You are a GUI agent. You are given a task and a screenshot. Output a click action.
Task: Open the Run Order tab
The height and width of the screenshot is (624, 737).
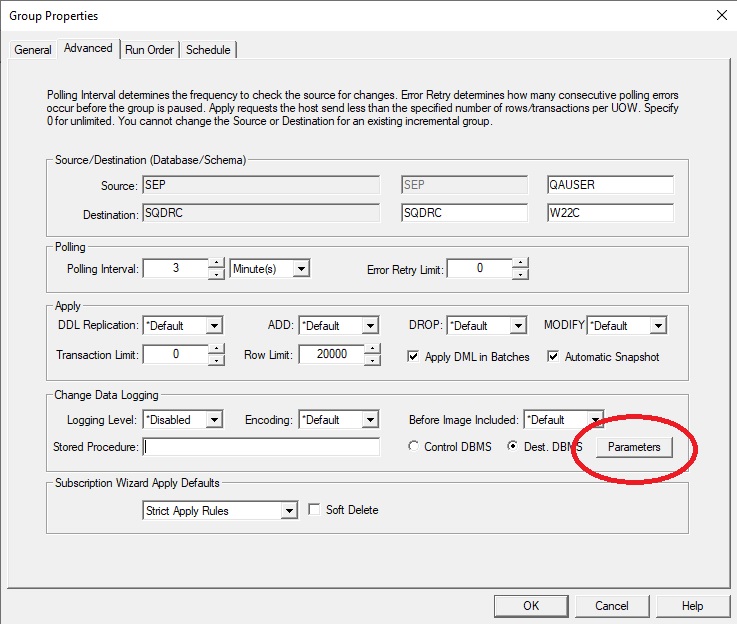pos(150,50)
